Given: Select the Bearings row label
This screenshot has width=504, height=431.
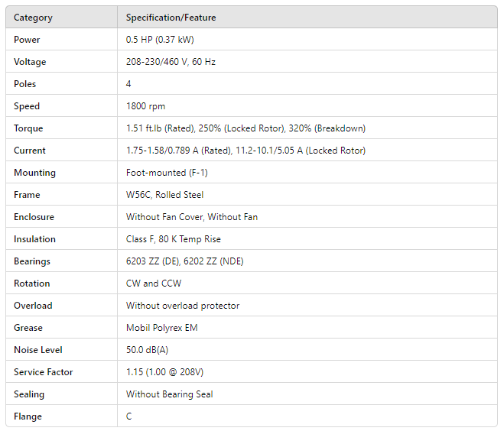Looking at the screenshot, I should tap(32, 261).
